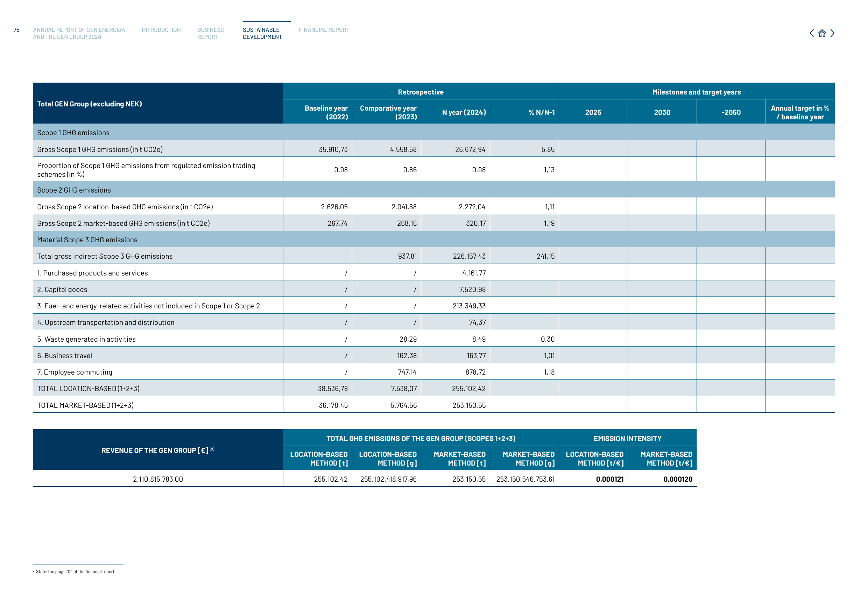This screenshot has height=614, width=868.
Task: Go to previous page arrow icon
Action: tap(812, 33)
